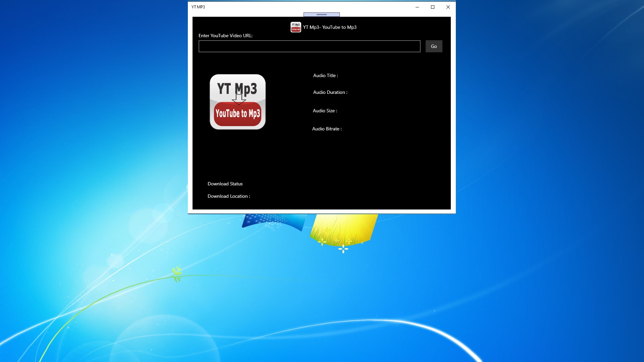Click the Audio Bitrate label
This screenshot has width=644, height=362.
(x=327, y=129)
